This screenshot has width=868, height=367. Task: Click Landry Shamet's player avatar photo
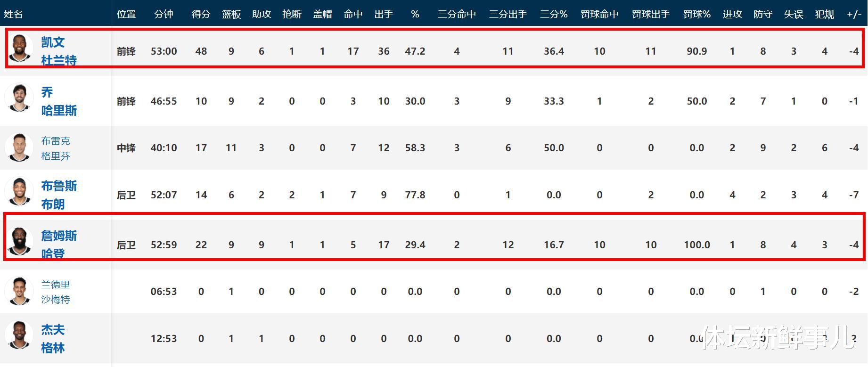(19, 291)
